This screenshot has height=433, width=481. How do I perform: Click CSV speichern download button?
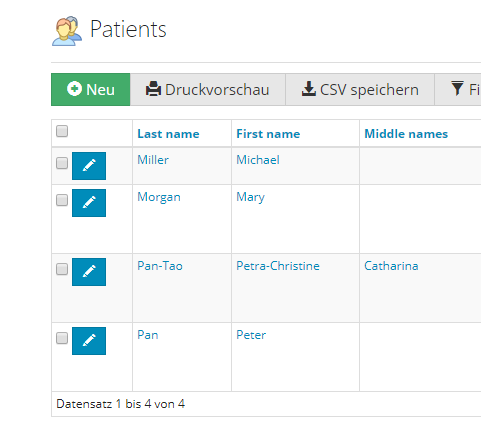tap(360, 90)
